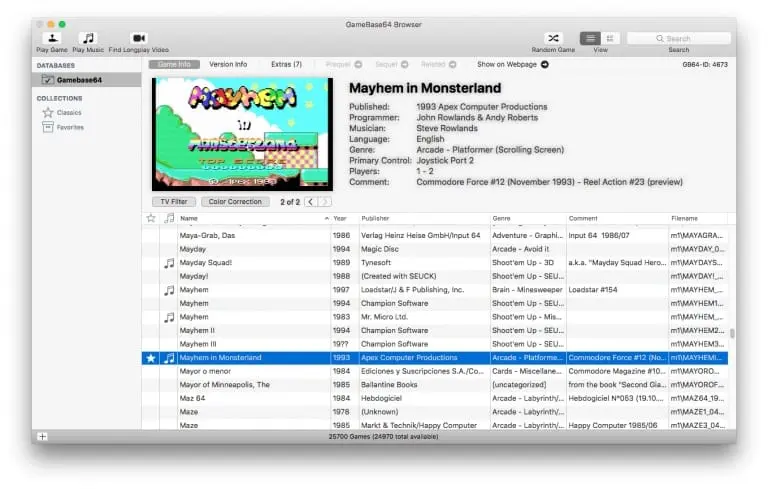This screenshot has height=489, width=768.
Task: Click the Mayhem in Monsterland screenshot
Action: pos(242,134)
